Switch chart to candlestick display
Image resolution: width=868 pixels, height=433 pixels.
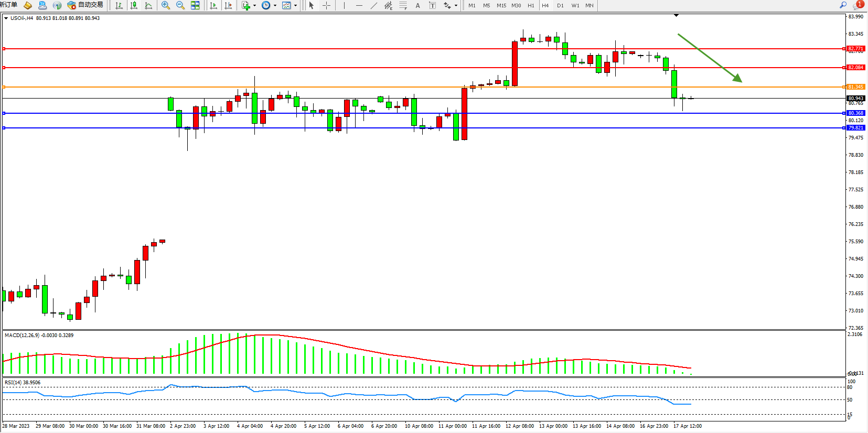coord(134,5)
